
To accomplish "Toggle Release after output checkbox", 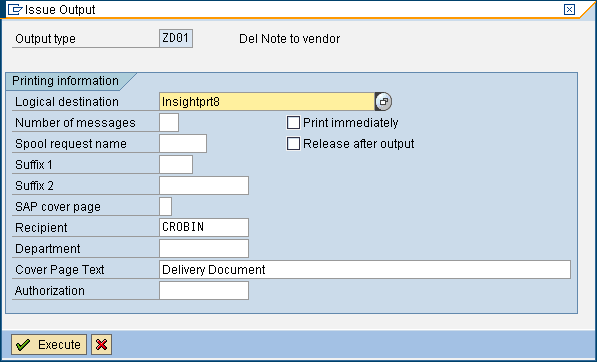I will (x=293, y=144).
